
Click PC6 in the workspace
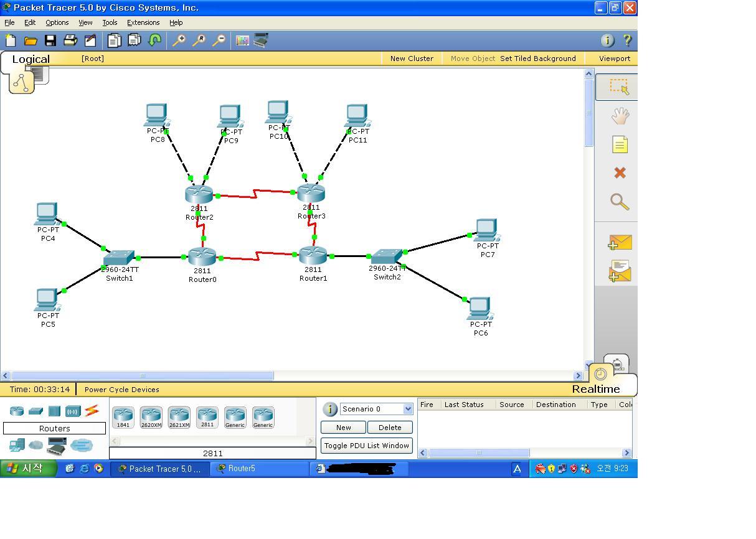click(x=479, y=309)
